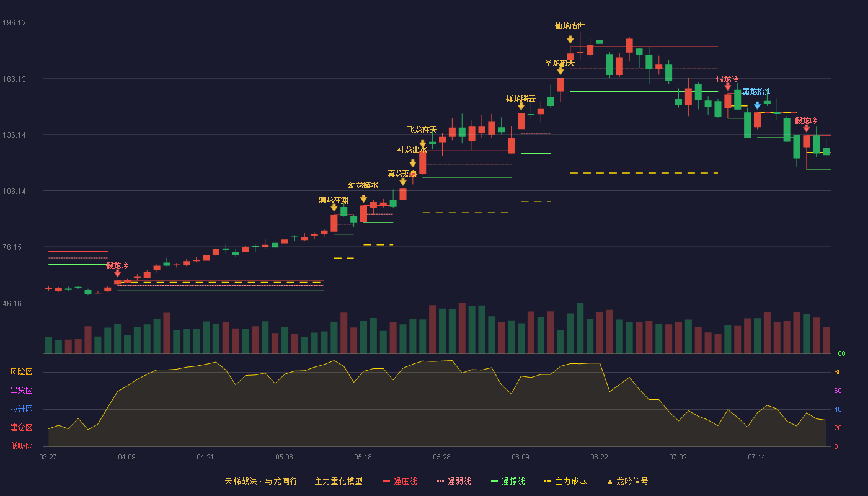This screenshot has height=496, width=868.
Task: Click the 拉升区 zone label
Action: 21,409
